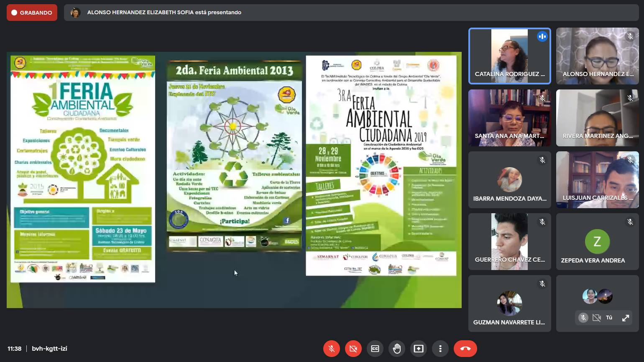Turn on closed captions

pyautogui.click(x=375, y=349)
